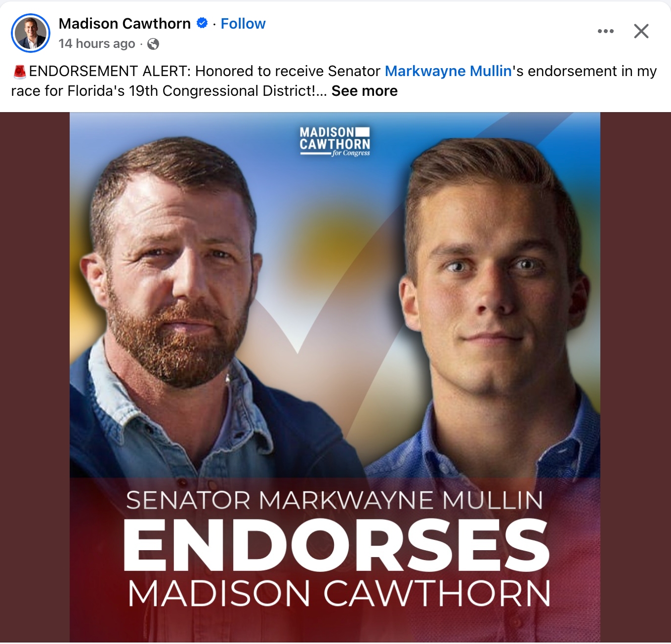Click the Madison Cawthorn for Congress logo

pos(335,142)
